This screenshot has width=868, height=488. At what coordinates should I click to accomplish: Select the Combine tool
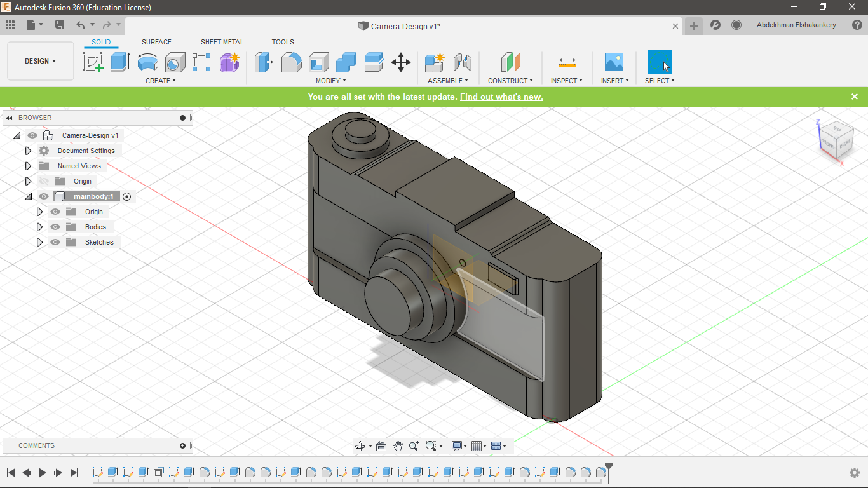point(346,62)
